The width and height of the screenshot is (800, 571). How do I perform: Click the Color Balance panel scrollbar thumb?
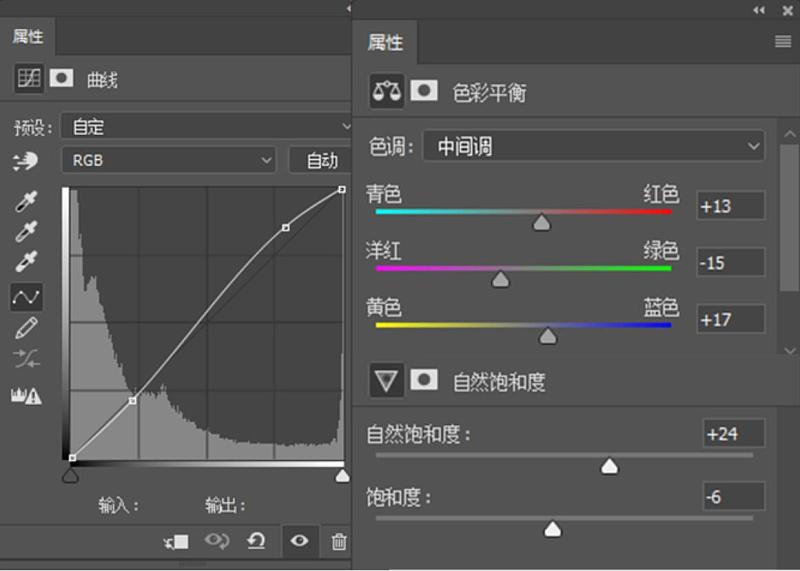pyautogui.click(x=789, y=218)
